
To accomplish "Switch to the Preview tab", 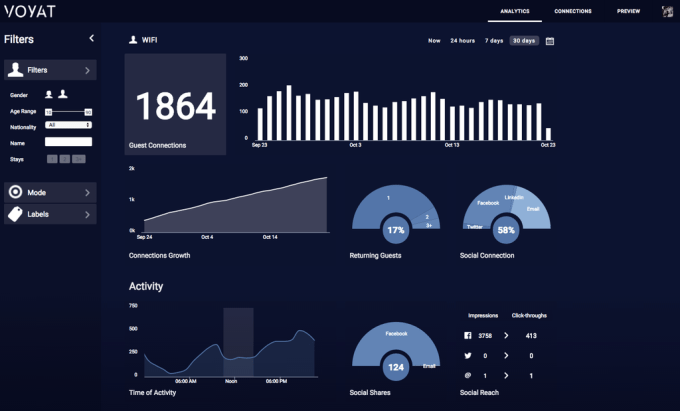I will pos(628,11).
